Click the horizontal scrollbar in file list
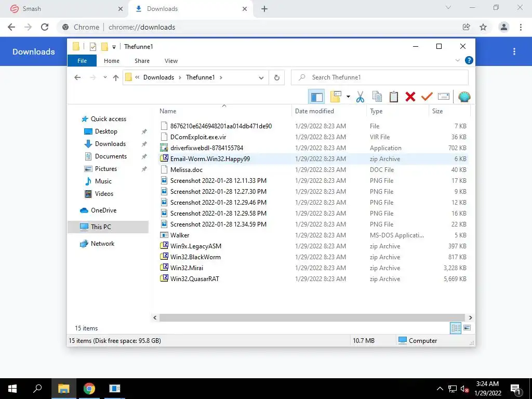Viewport: 532px width, 399px height. pos(312,317)
